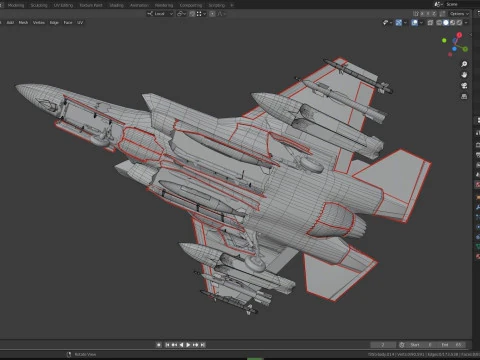Toggle X axis mirror

[422, 14]
